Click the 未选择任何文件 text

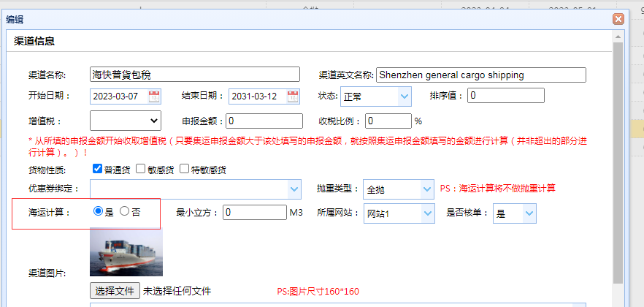coord(177,292)
